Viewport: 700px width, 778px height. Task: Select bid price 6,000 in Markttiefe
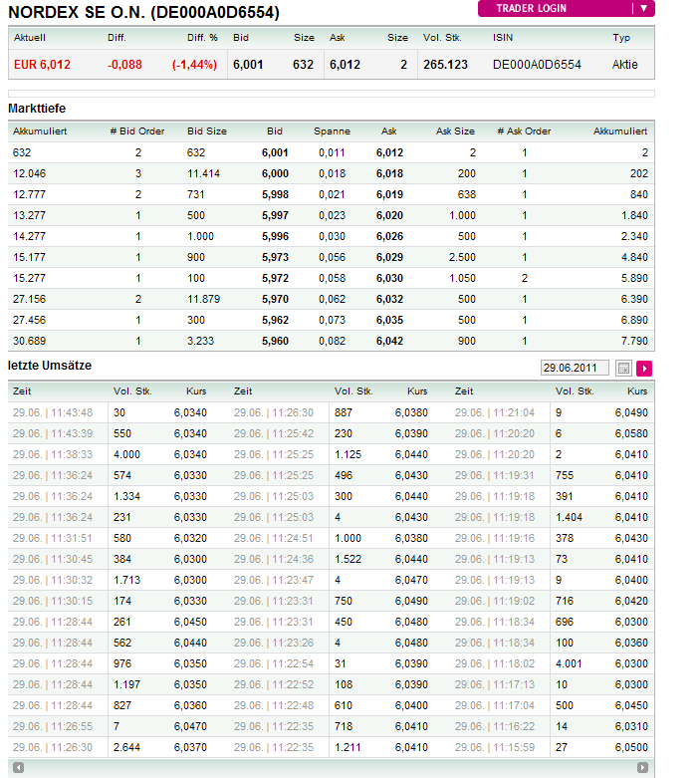pyautogui.click(x=275, y=173)
